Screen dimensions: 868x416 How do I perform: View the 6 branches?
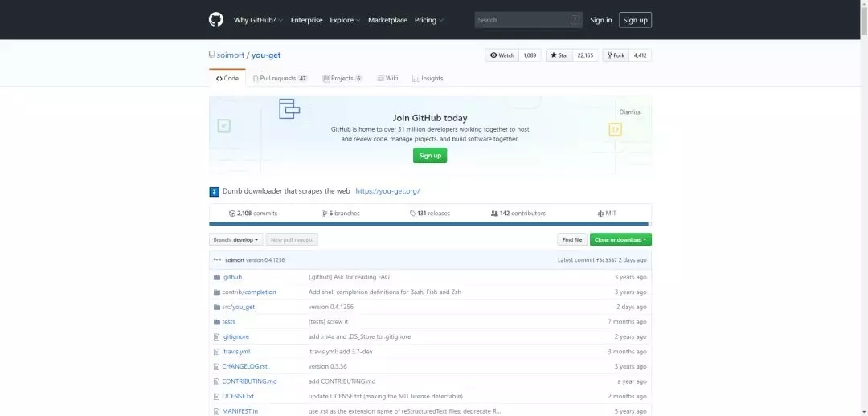point(341,214)
